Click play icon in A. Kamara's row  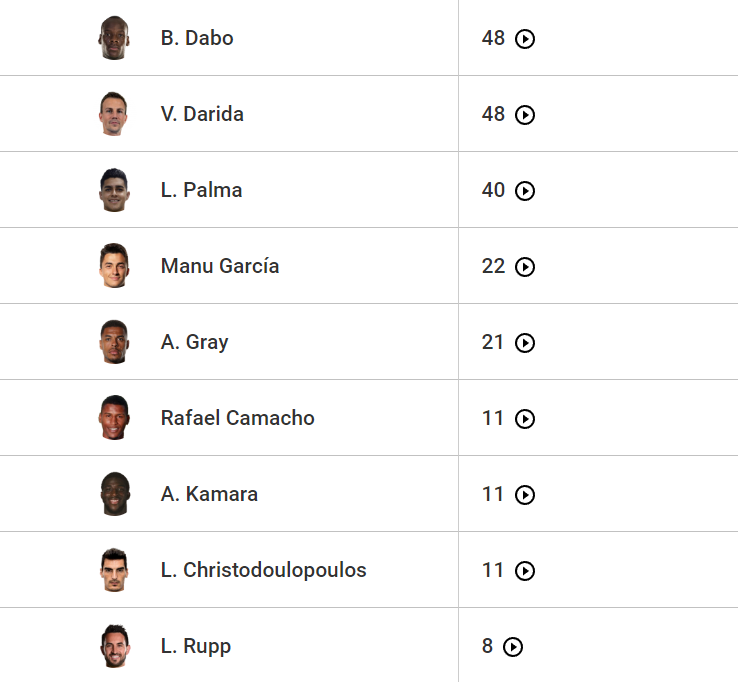(525, 495)
